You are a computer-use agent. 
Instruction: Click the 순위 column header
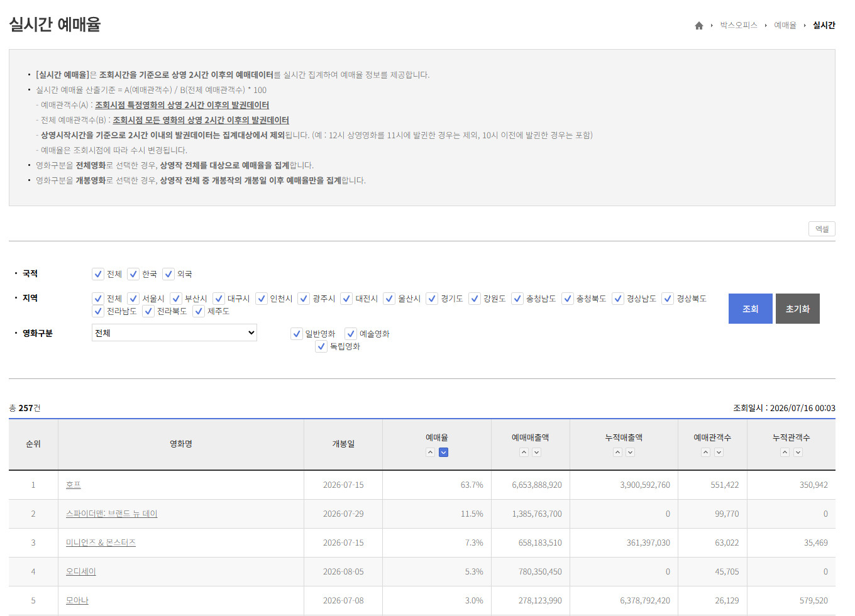click(x=33, y=444)
